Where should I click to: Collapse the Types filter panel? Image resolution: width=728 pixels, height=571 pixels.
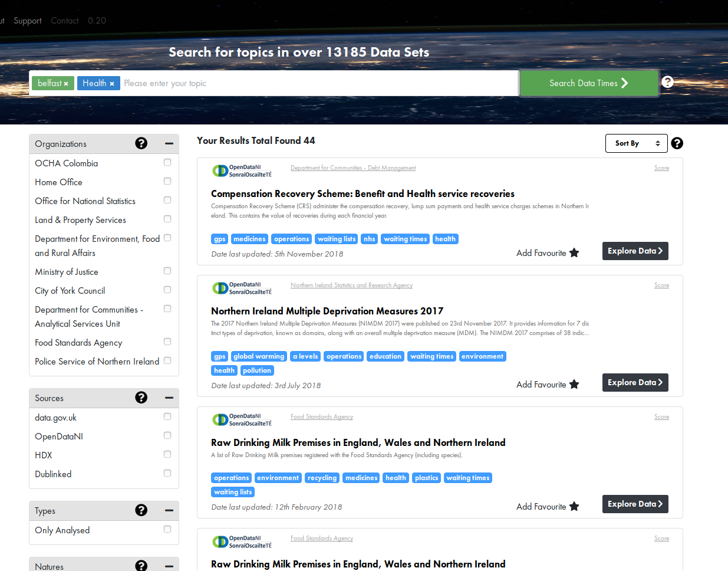pyautogui.click(x=169, y=510)
